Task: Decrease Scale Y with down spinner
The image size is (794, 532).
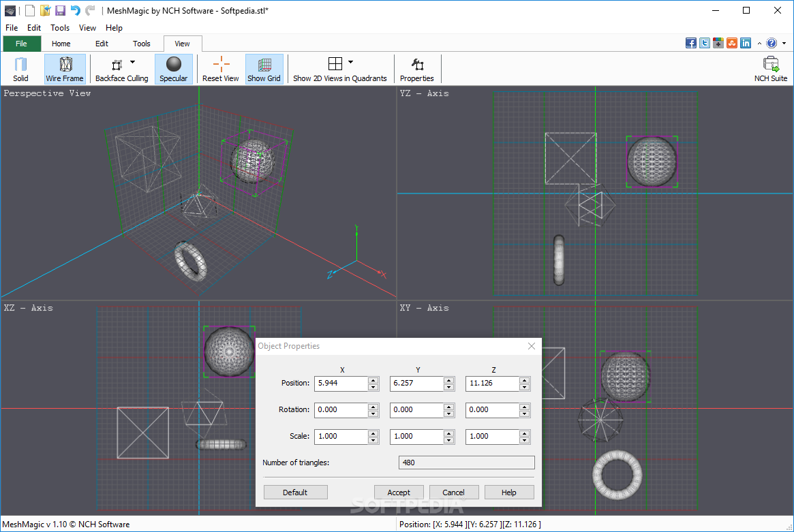Action: 448,440
